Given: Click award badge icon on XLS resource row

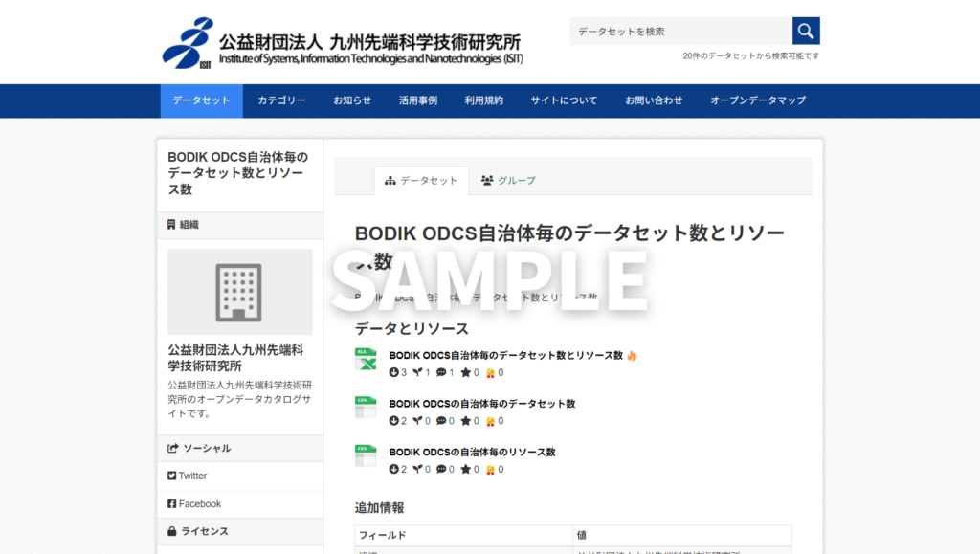Looking at the screenshot, I should 491,373.
